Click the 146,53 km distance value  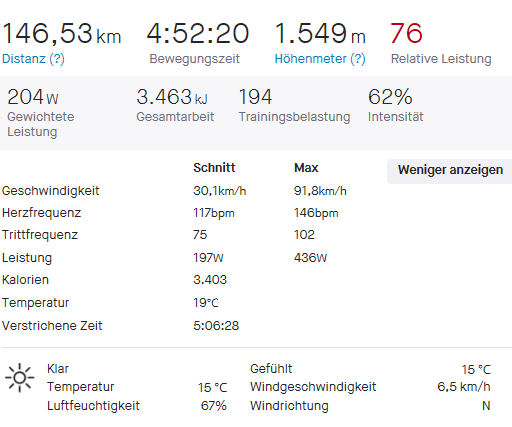[x=62, y=34]
